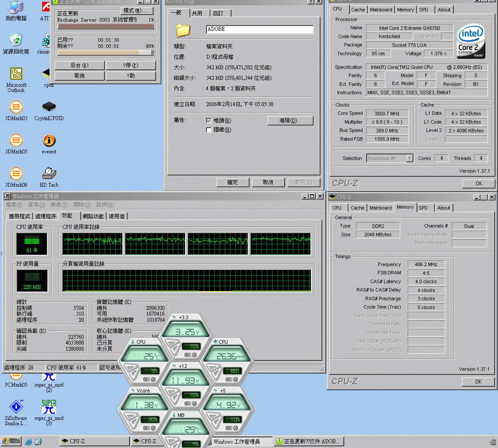Screen dimensions: 498x448
Task: Toggle the read-only attribute checkbox
Action: tap(209, 121)
